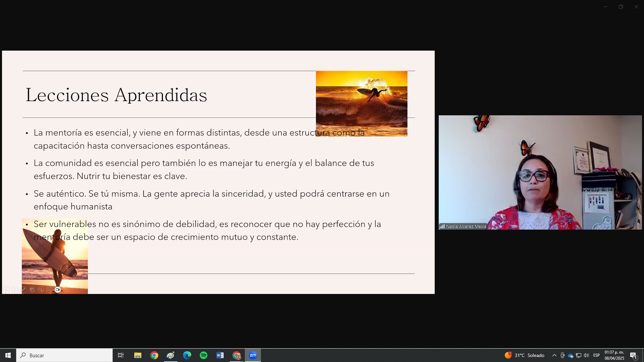The image size is (644, 362).
Task: Open Microsoft Edge from the taskbar
Action: (x=187, y=355)
